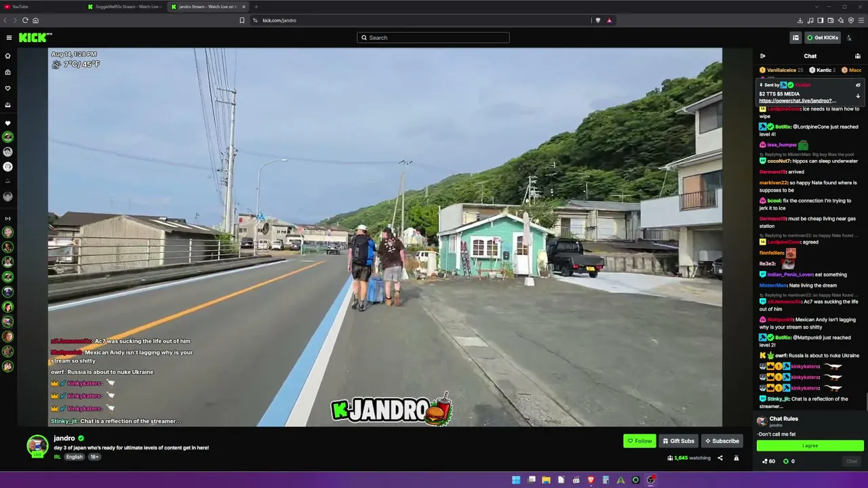The height and width of the screenshot is (488, 868).
Task: Close the jandro Stream browser tab
Action: coord(245,7)
